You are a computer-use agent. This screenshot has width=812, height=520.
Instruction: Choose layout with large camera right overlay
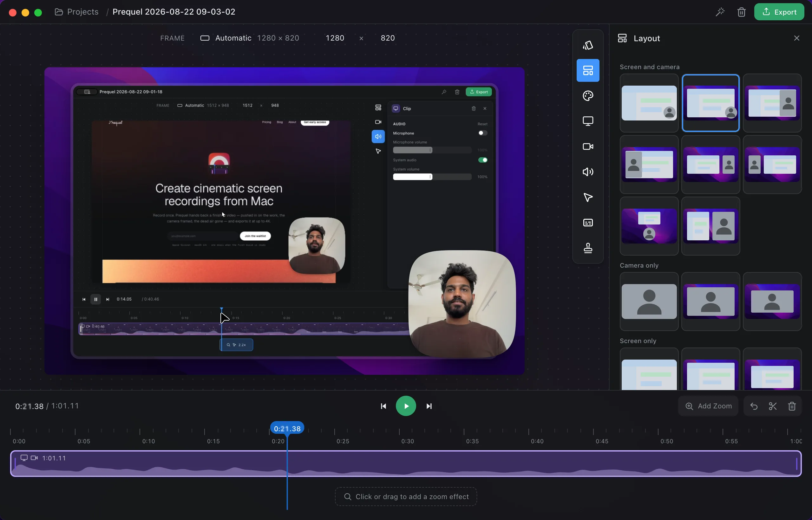click(772, 103)
